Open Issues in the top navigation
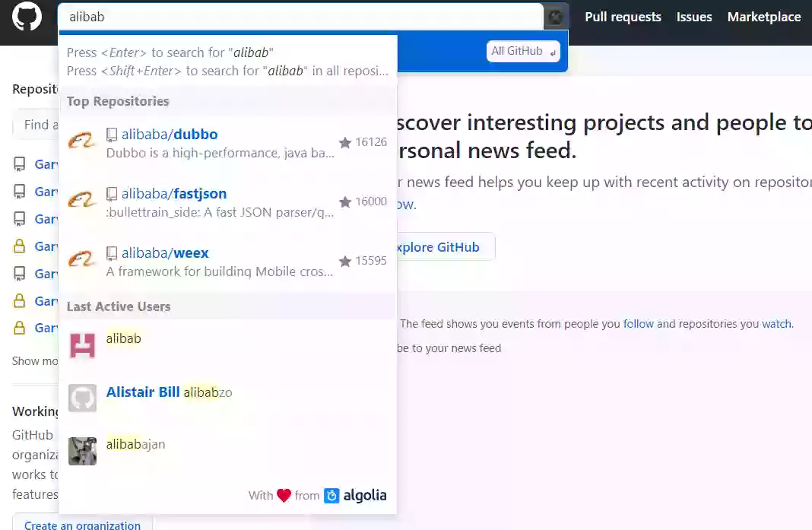Viewport: 812px width, 530px height. pos(694,17)
